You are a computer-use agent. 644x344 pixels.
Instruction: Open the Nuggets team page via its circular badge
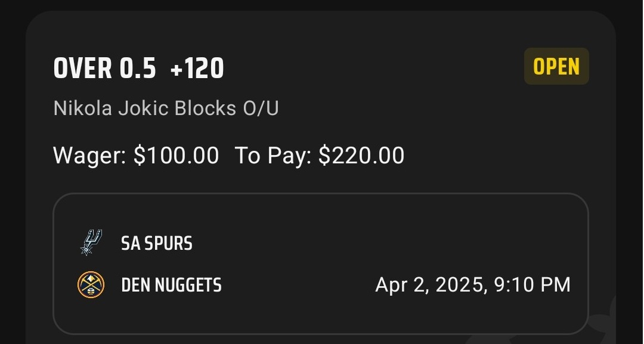92,284
